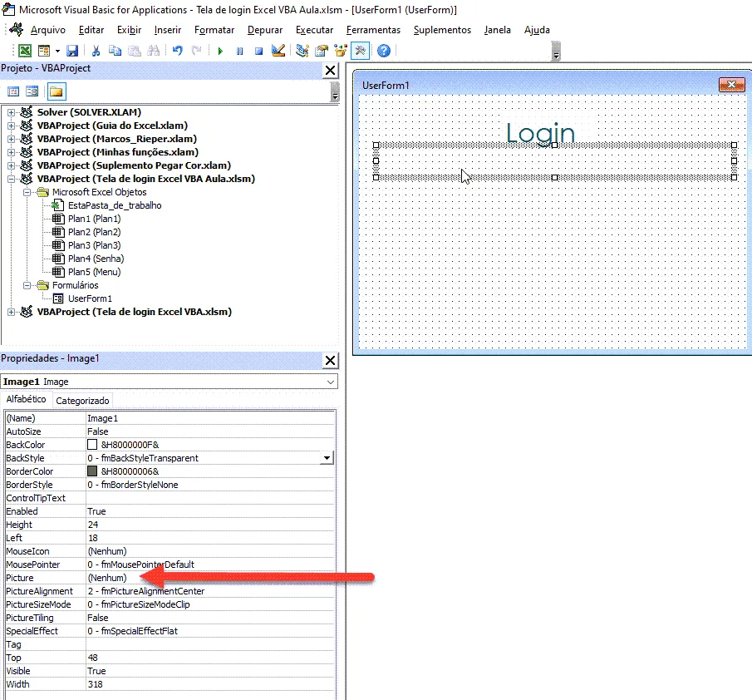Open the Editar menu
The width and height of the screenshot is (752, 700).
point(91,30)
